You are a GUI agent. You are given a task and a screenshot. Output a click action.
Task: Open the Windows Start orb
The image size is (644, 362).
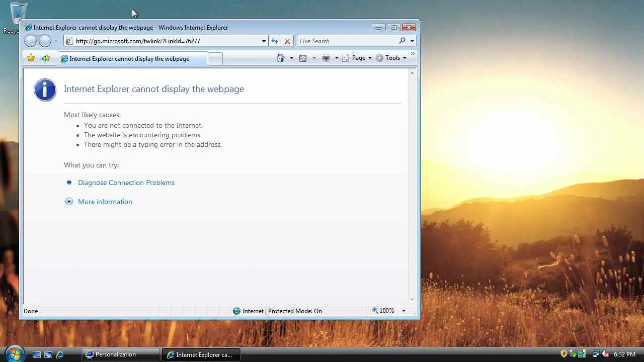pyautogui.click(x=14, y=354)
